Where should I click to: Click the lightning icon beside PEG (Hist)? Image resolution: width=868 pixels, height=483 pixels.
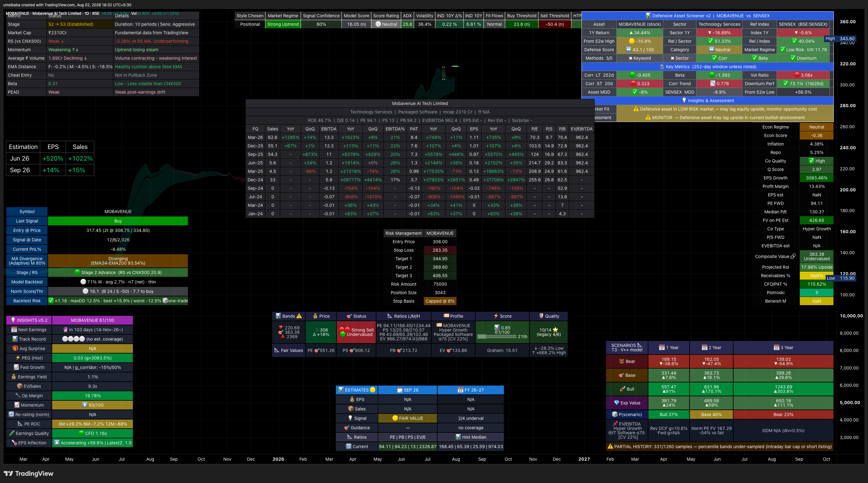(18, 358)
